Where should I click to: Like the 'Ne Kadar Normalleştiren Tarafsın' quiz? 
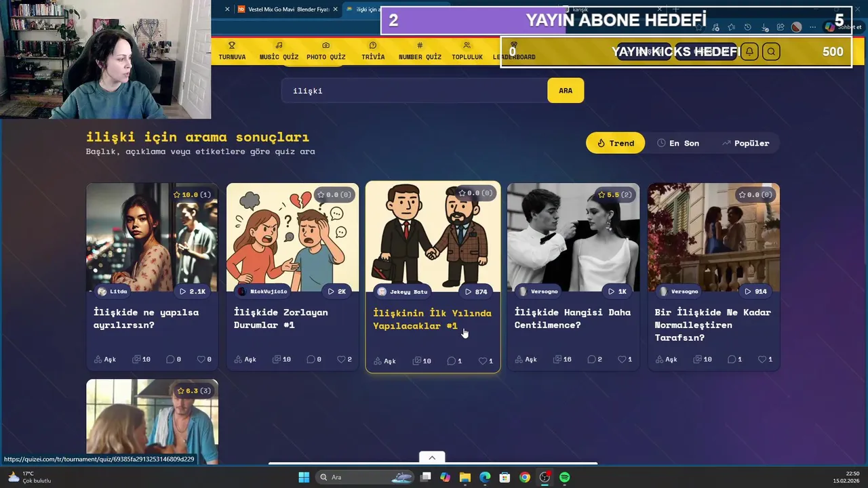(766, 359)
